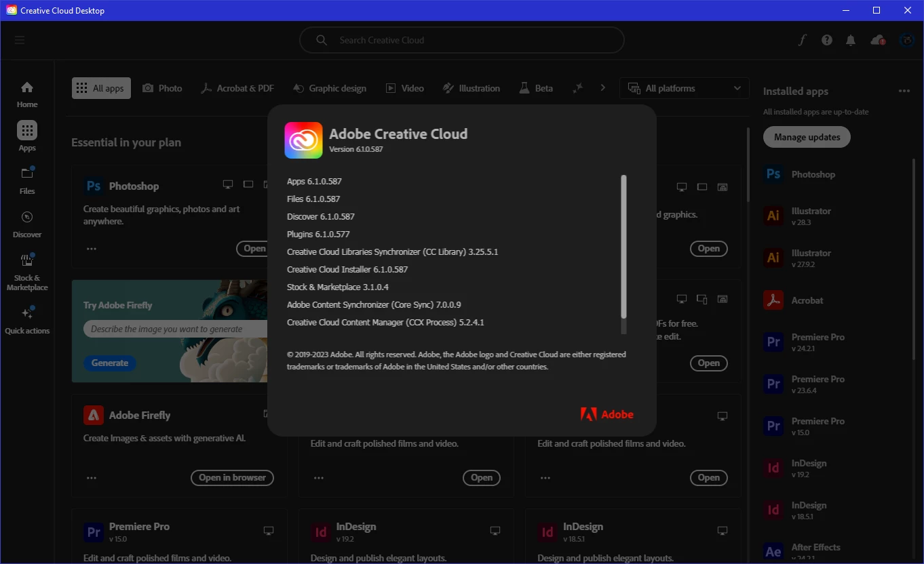Click the Premiere Pro v 23.6.4 icon
This screenshot has width=924, height=564.
[773, 384]
